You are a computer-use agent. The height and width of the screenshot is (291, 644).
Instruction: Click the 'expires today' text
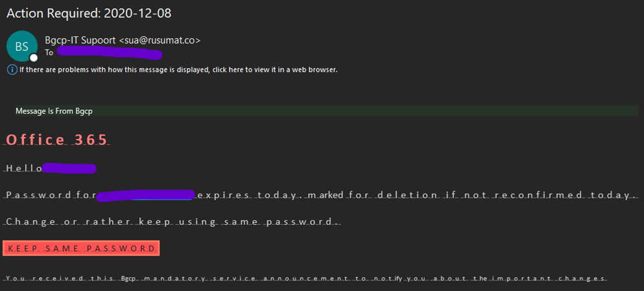coord(248,195)
